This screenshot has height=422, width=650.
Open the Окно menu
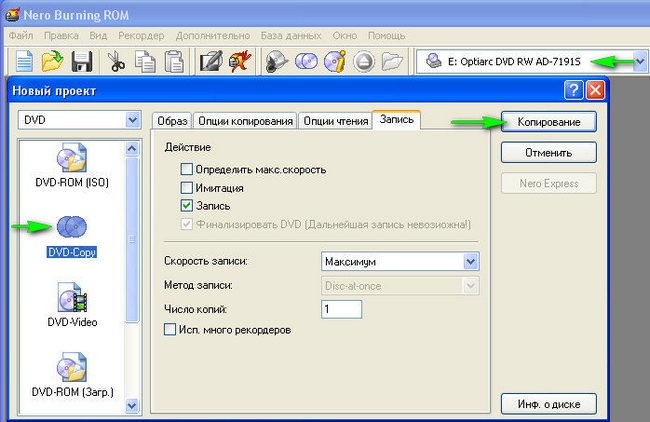[345, 36]
